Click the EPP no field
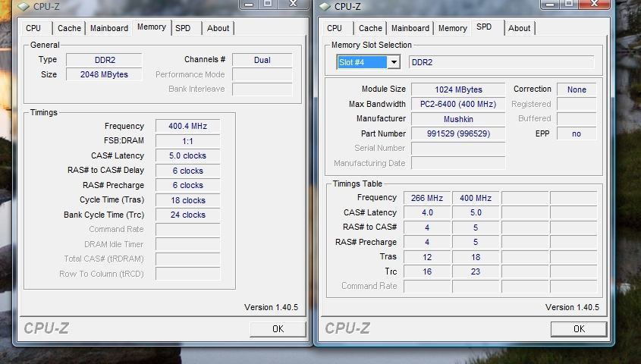641x364 pixels. (577, 133)
